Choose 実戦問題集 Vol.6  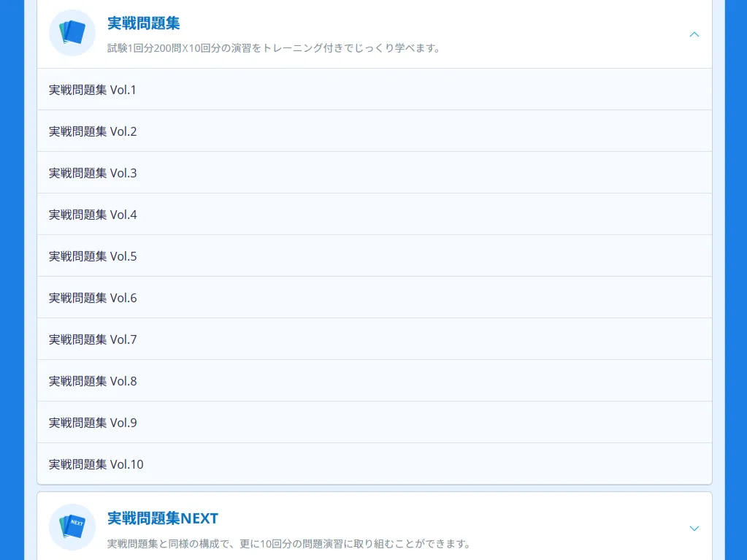[93, 298]
